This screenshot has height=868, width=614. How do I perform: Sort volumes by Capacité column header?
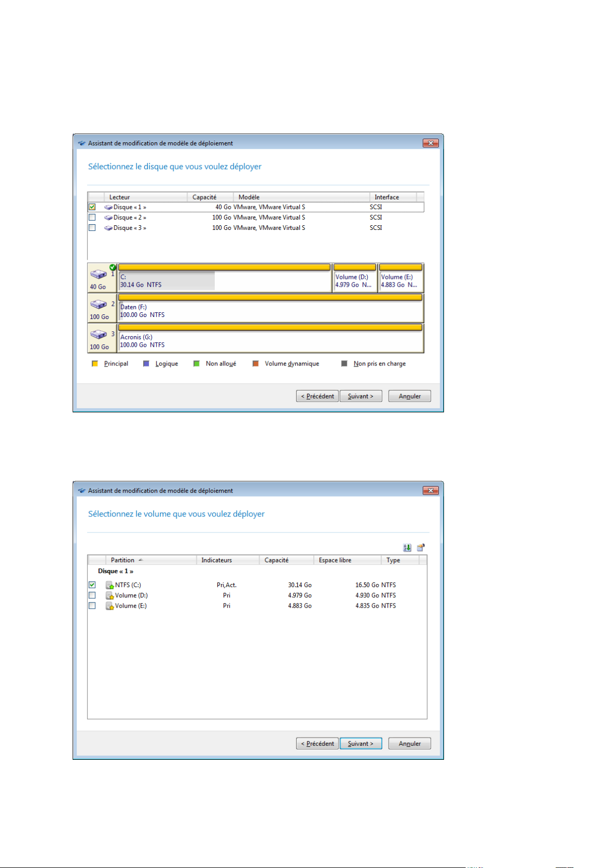coord(286,560)
